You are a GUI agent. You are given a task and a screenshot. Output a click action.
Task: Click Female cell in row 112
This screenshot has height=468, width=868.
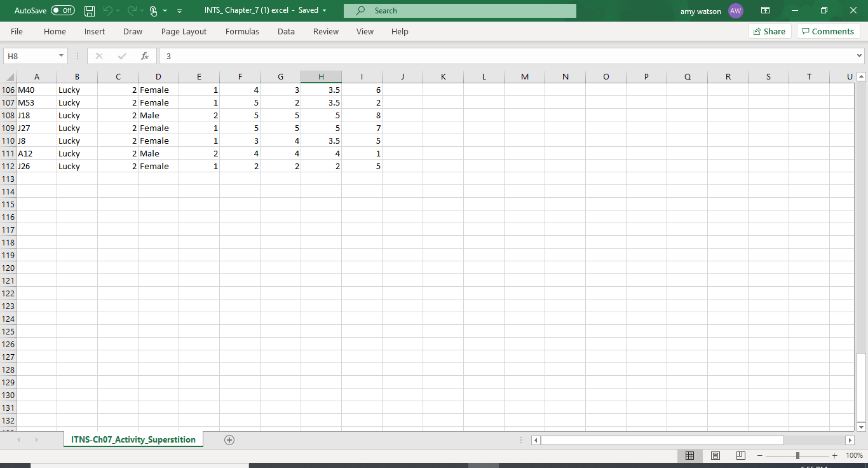click(x=158, y=166)
